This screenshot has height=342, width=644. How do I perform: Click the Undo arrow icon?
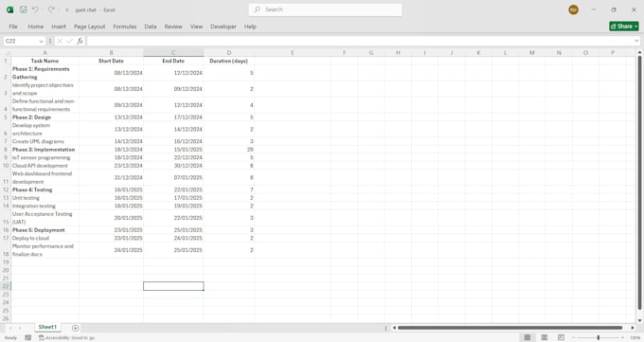tap(35, 9)
